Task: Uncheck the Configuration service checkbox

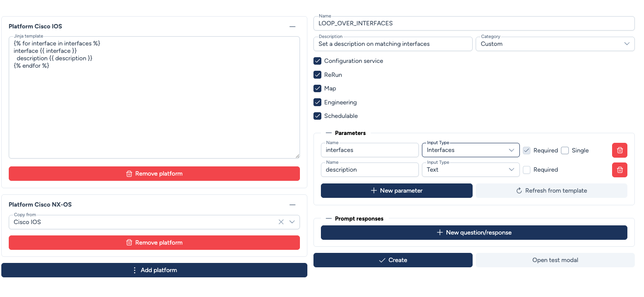Action: tap(318, 61)
